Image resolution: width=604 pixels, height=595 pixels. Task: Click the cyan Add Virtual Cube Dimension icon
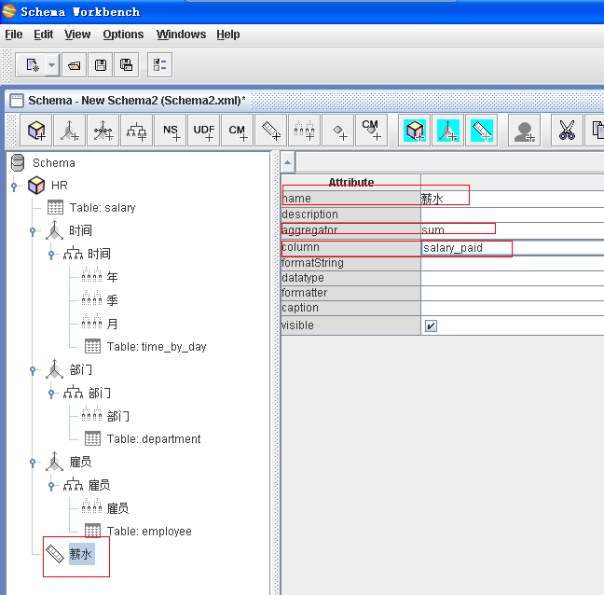(448, 130)
